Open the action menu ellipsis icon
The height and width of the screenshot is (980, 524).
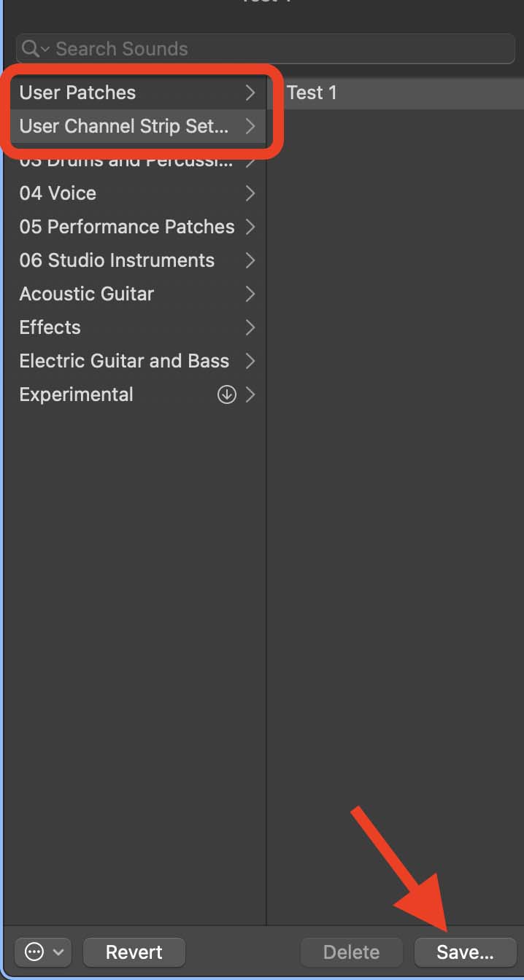point(34,952)
